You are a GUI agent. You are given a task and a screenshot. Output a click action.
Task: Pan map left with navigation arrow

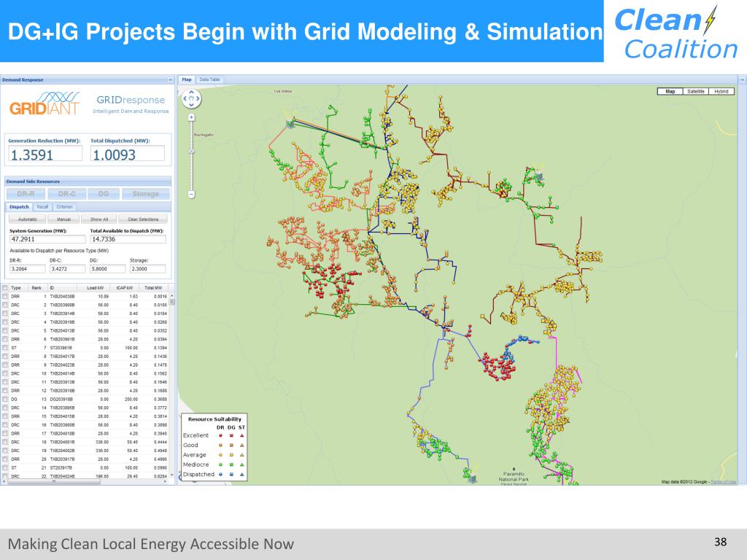pos(185,98)
